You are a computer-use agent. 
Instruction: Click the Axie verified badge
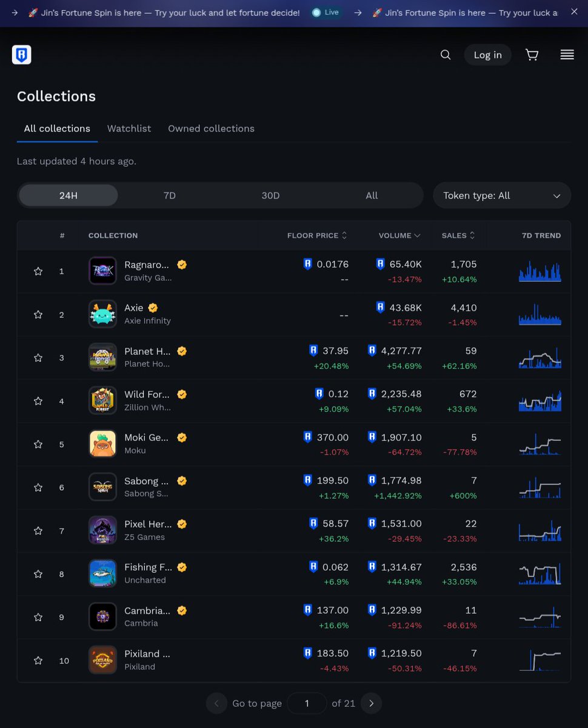pyautogui.click(x=153, y=308)
